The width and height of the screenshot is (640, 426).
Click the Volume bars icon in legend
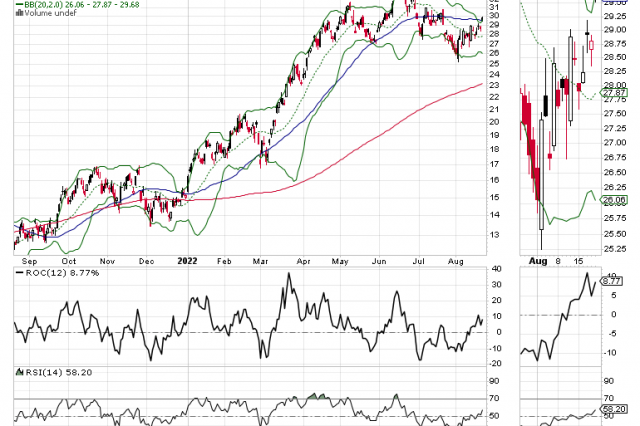coord(18,14)
